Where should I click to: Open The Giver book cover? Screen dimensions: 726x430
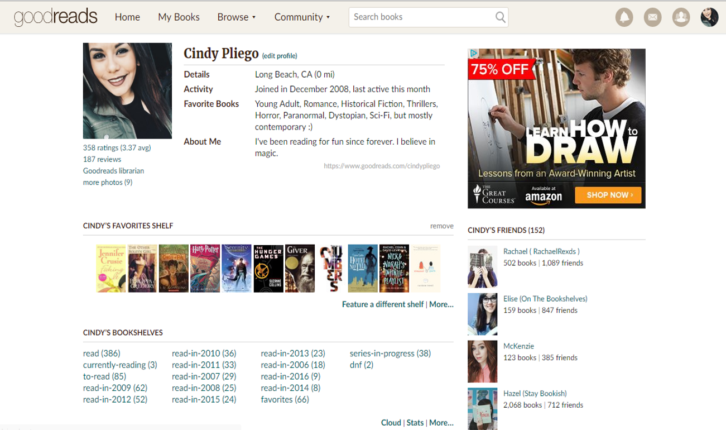300,268
